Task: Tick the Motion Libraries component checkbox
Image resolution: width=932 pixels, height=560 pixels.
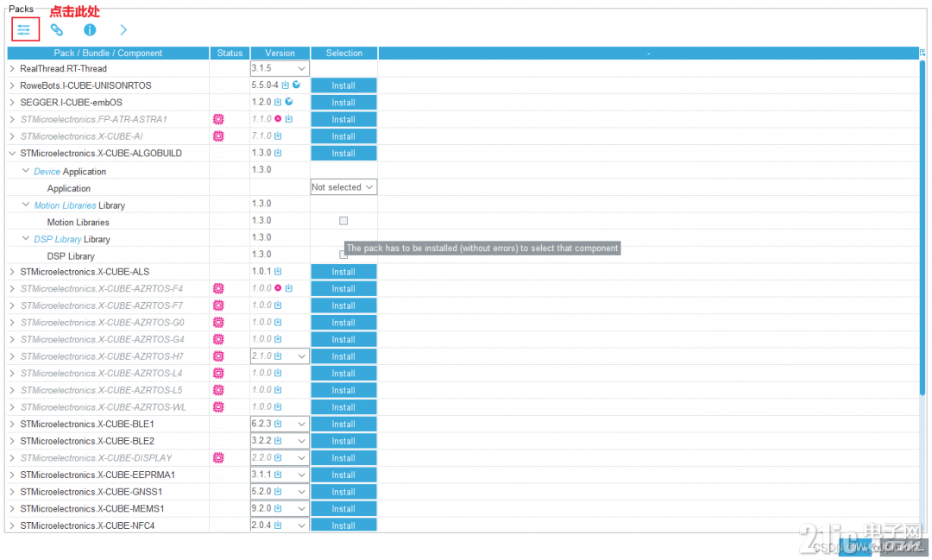Action: point(343,221)
